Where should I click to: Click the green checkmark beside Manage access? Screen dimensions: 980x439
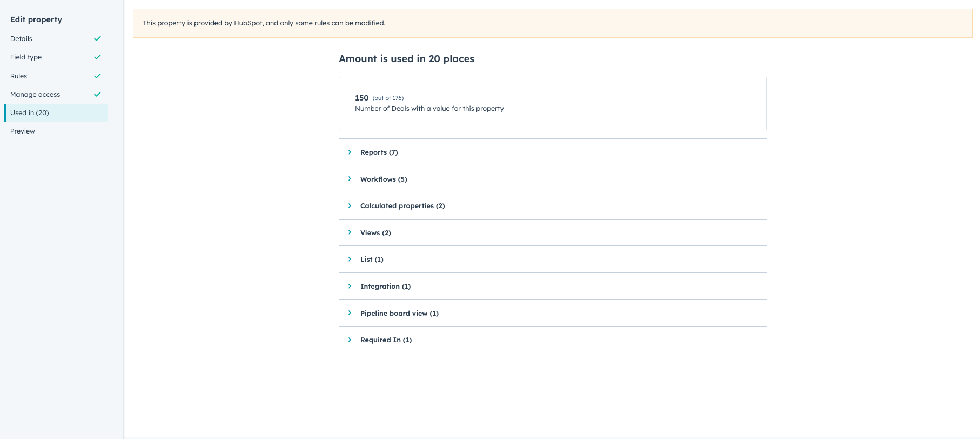click(x=97, y=94)
